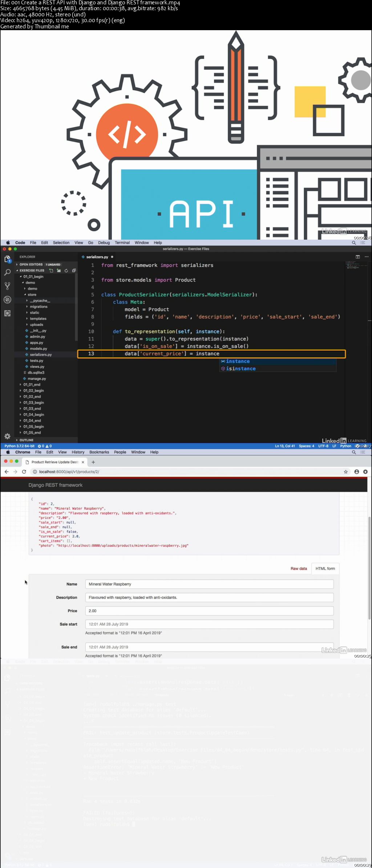372x868 pixels.
Task: Click Django REST framework header link
Action: (55, 485)
